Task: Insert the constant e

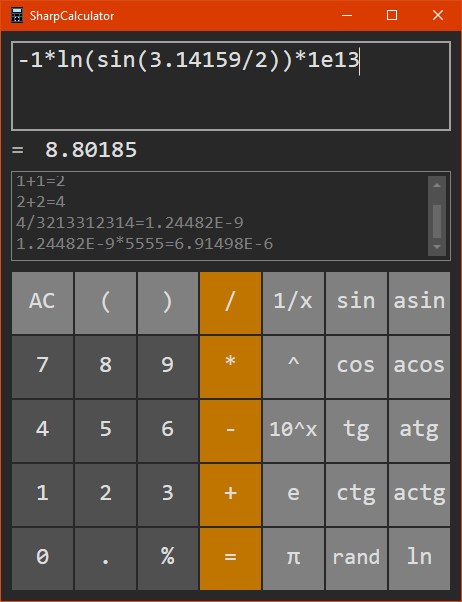Action: point(293,495)
